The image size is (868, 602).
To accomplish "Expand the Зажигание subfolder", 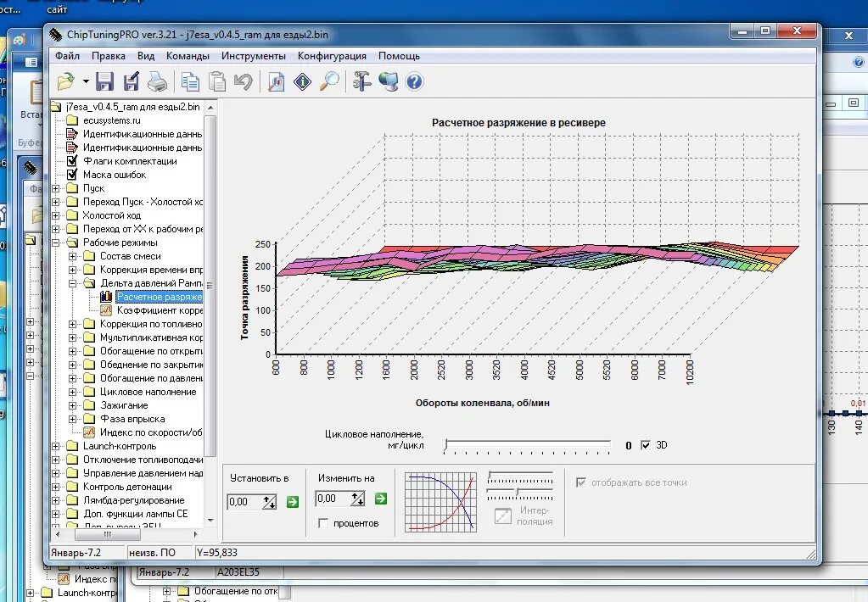I will [72, 405].
